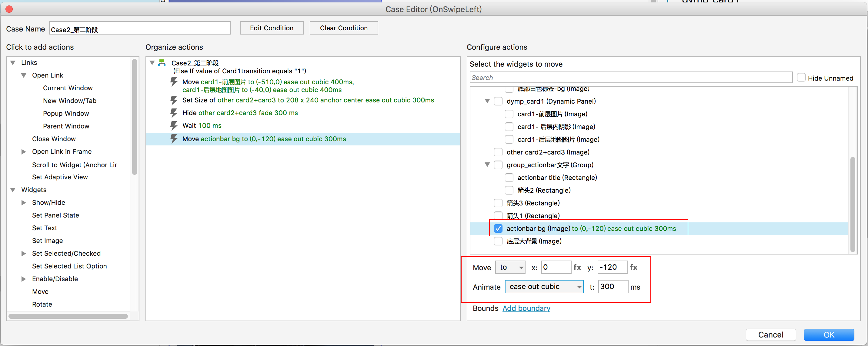Click lightning icon of Move actionbar bg action
This screenshot has width=868, height=346.
pyautogui.click(x=174, y=139)
